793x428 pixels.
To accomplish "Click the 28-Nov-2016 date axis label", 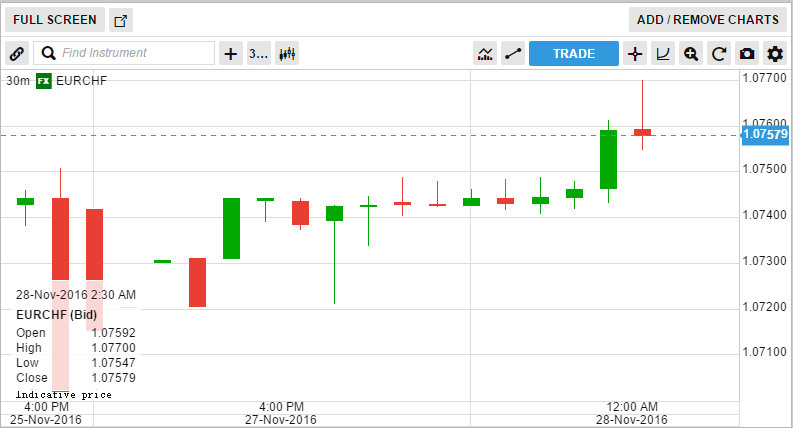I will [632, 420].
